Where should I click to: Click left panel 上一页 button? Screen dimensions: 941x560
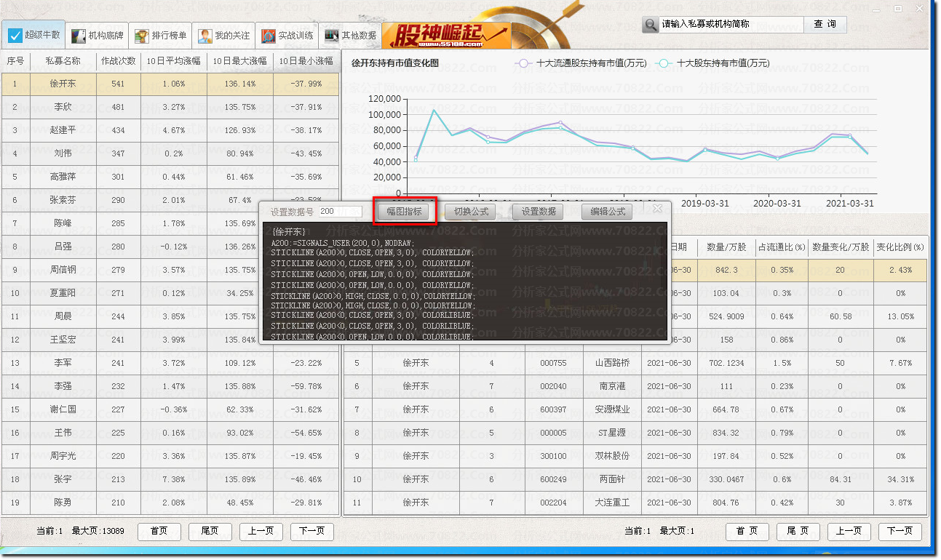(x=261, y=532)
